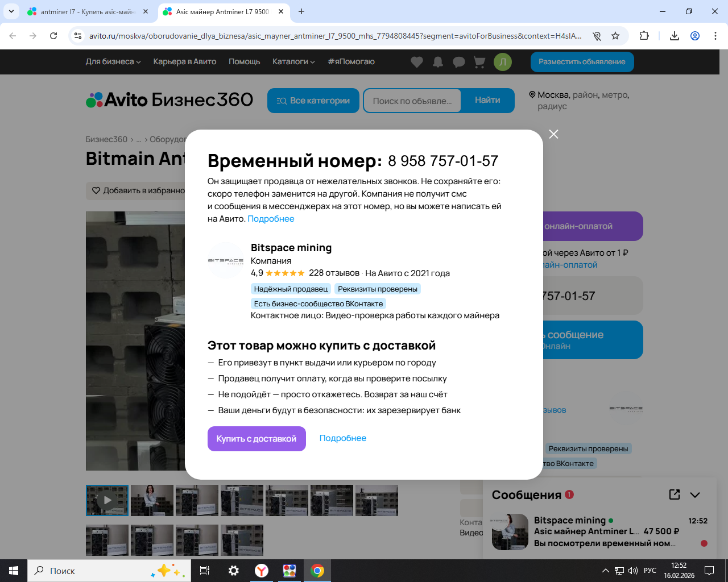Open Windows Start menu

[x=14, y=571]
